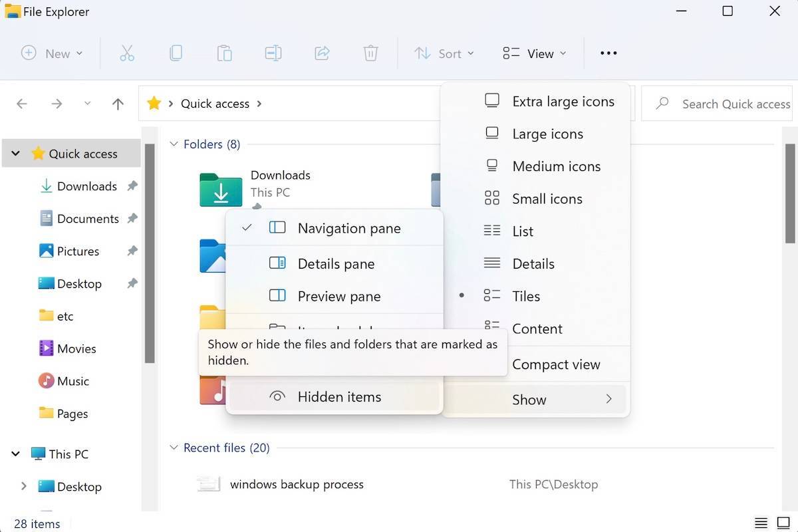The width and height of the screenshot is (798, 532).
Task: Choose the Details view layout
Action: 533,264
